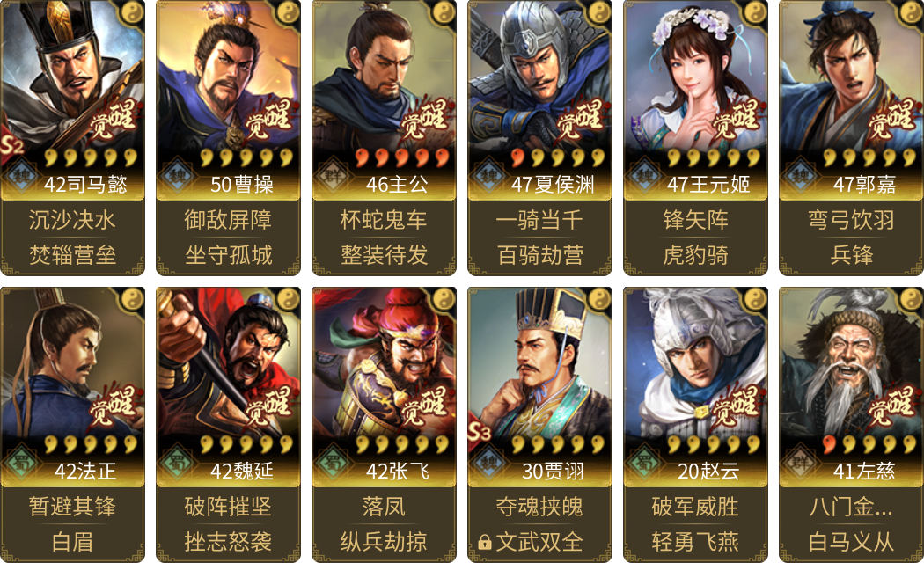Click the 42魏延 name banner
This screenshot has height=563, width=924.
coord(242,472)
